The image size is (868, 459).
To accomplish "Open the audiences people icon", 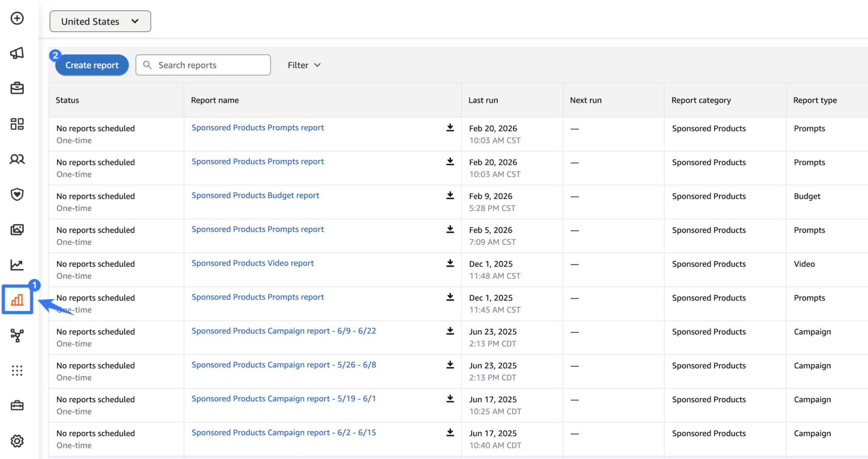I will [x=17, y=159].
